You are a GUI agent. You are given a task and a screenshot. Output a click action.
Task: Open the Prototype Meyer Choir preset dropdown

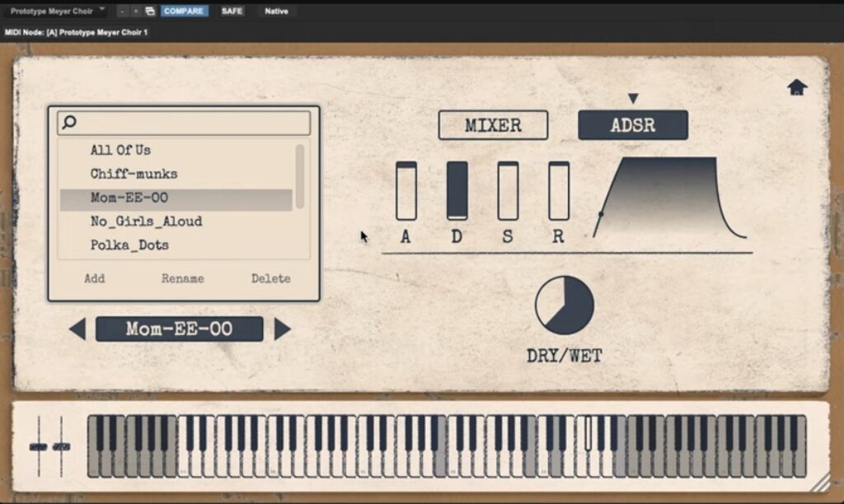57,11
